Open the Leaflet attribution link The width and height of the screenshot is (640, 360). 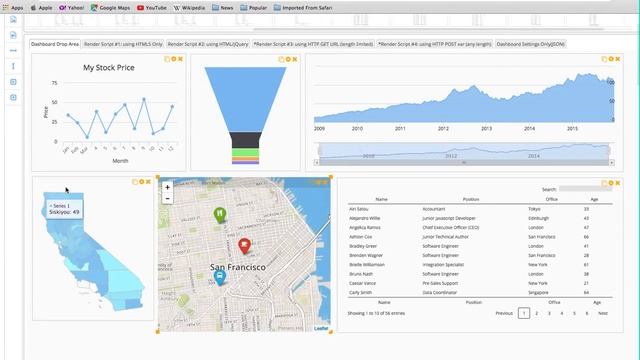click(321, 329)
